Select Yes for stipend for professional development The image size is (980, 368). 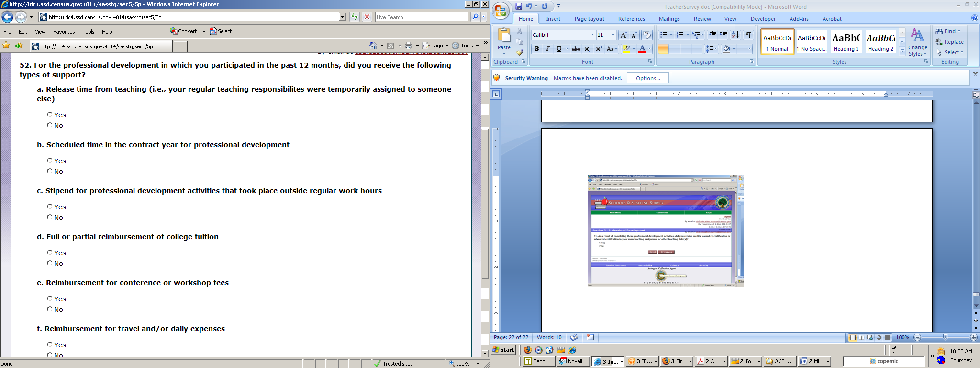coord(49,207)
